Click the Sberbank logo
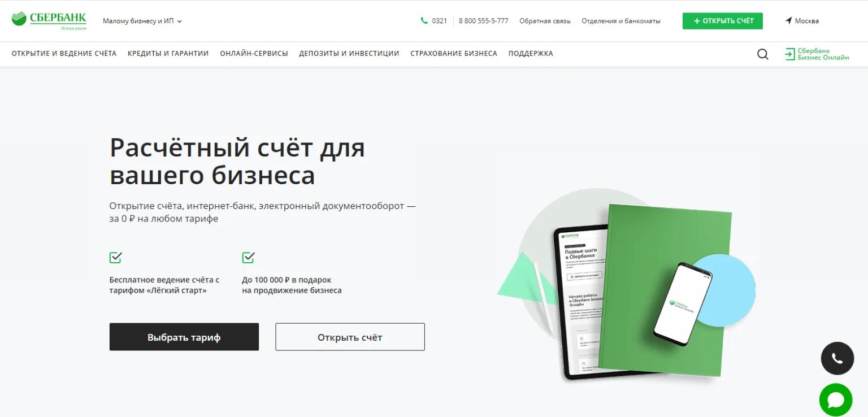Image resolution: width=868 pixels, height=417 pixels. click(x=49, y=20)
